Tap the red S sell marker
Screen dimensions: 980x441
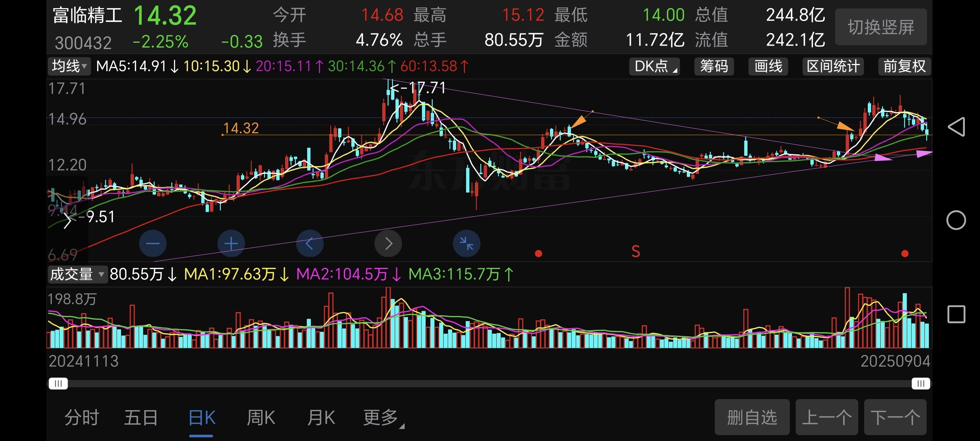click(x=636, y=251)
